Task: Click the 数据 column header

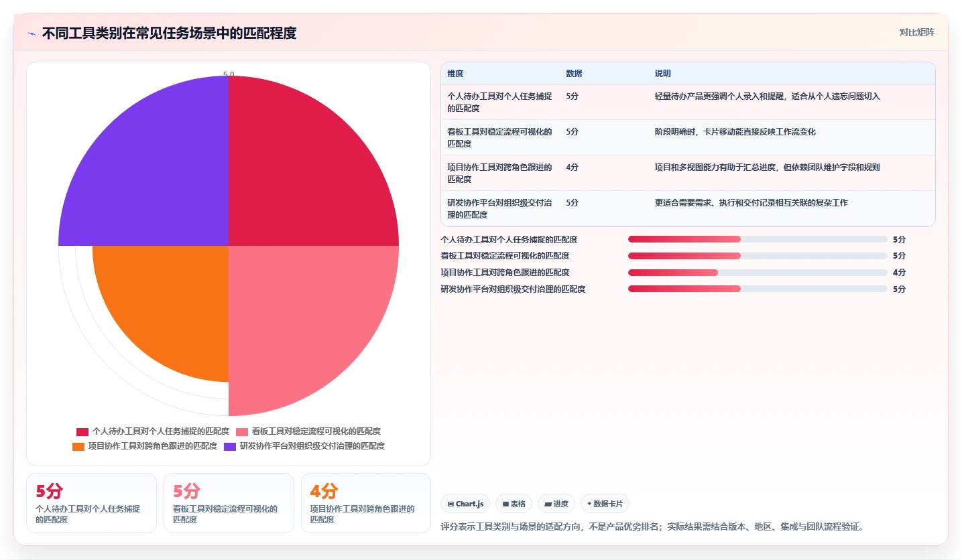Action: point(574,74)
